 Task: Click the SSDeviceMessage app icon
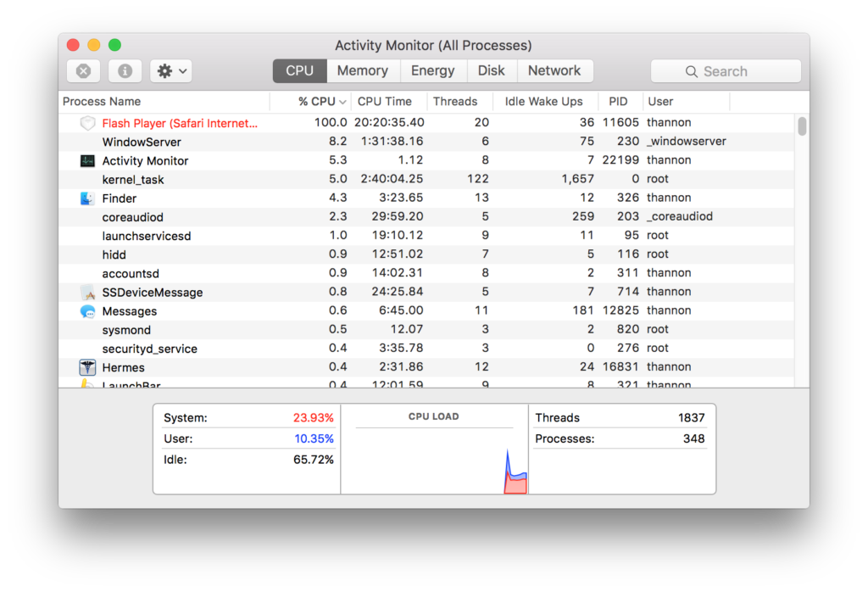coord(87,293)
